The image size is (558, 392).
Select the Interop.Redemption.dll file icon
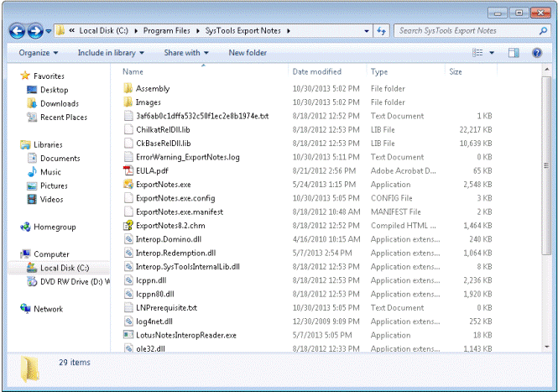[x=128, y=253]
